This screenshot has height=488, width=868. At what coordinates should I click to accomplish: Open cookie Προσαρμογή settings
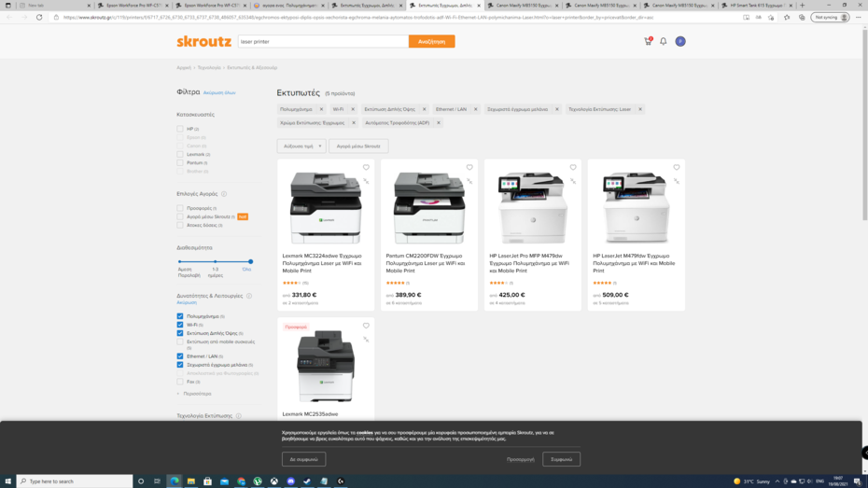[521, 459]
